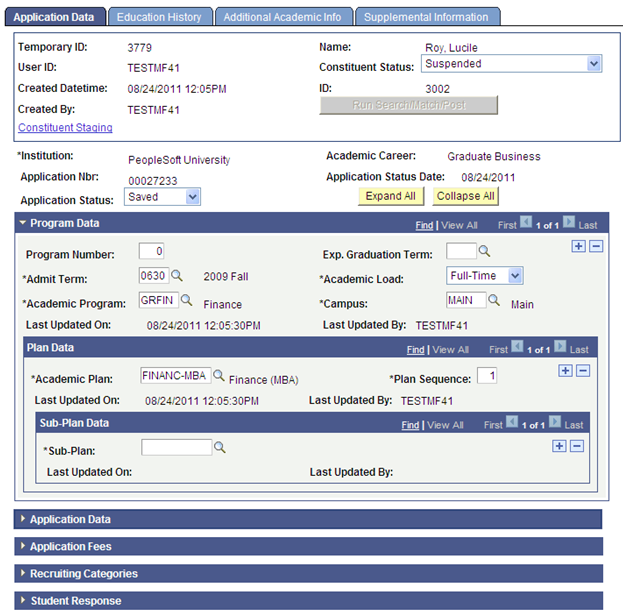Collapse the Program Data section
The width and height of the screenshot is (623, 614).
click(23, 223)
